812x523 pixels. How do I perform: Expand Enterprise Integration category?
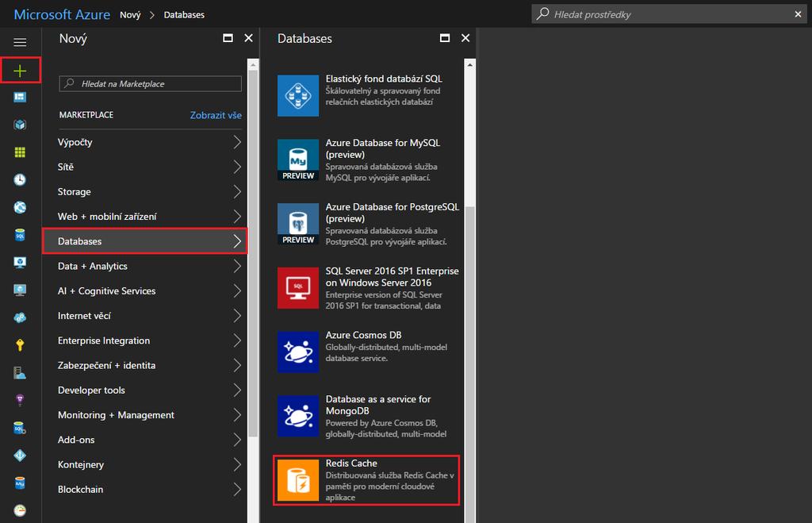(x=145, y=340)
